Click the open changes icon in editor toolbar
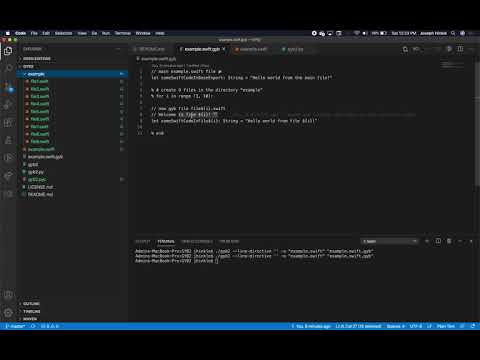The width and height of the screenshot is (480, 360). [405, 49]
